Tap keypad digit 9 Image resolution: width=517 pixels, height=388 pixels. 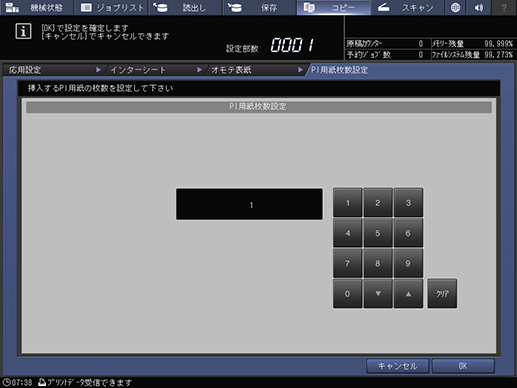[x=408, y=263]
